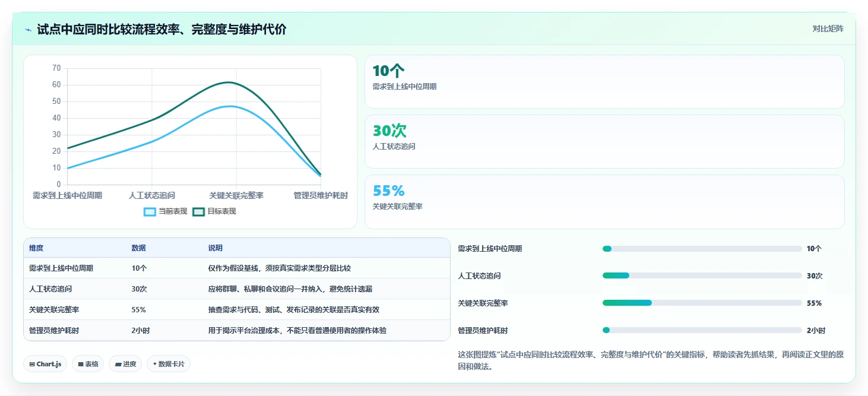Select the Chart.js tag chip
Viewport: 868px width, 396px height.
45,364
